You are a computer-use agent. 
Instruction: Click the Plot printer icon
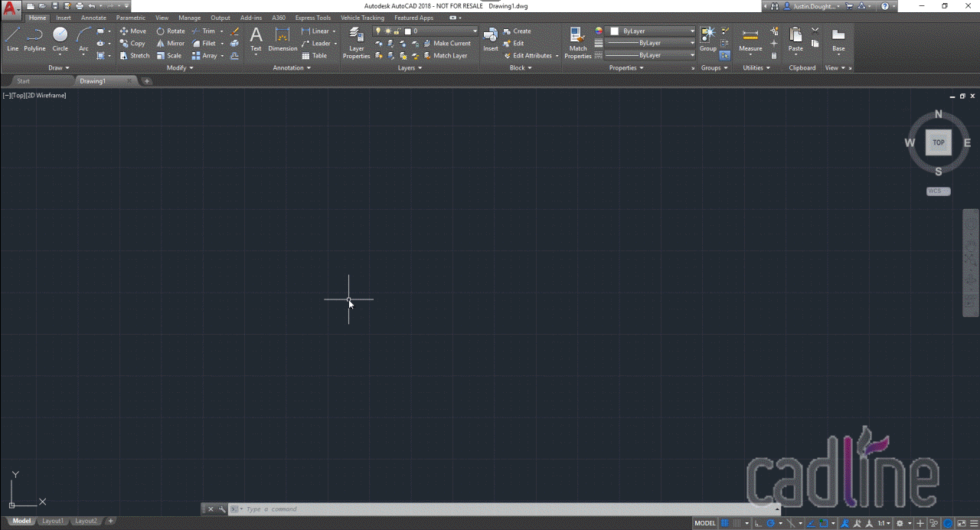(79, 5)
